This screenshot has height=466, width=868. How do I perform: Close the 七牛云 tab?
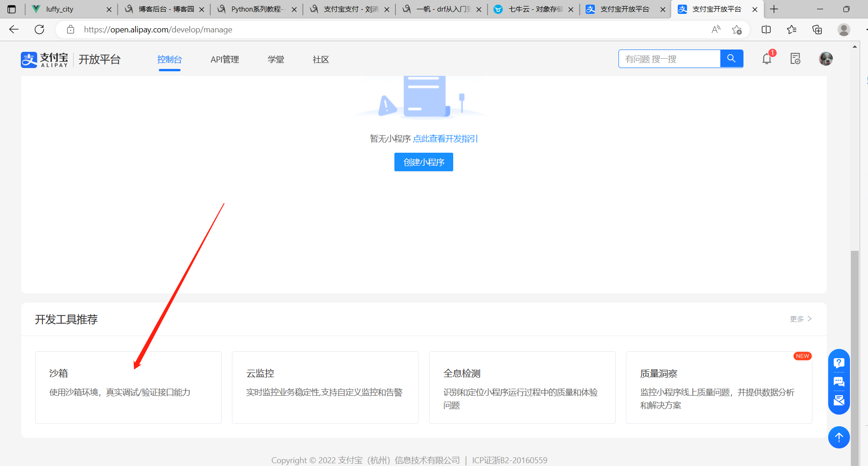pyautogui.click(x=571, y=9)
